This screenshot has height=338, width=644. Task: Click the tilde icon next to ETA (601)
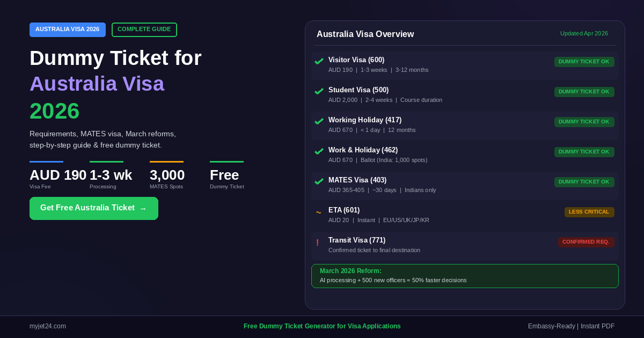pos(318,212)
